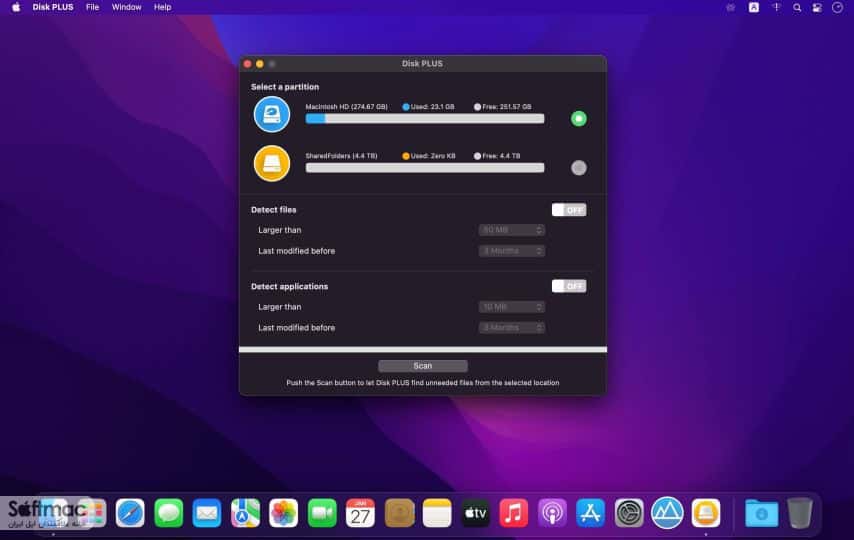Select the SharedFolders partition radio button
Screen dimensions: 854x540
578,167
